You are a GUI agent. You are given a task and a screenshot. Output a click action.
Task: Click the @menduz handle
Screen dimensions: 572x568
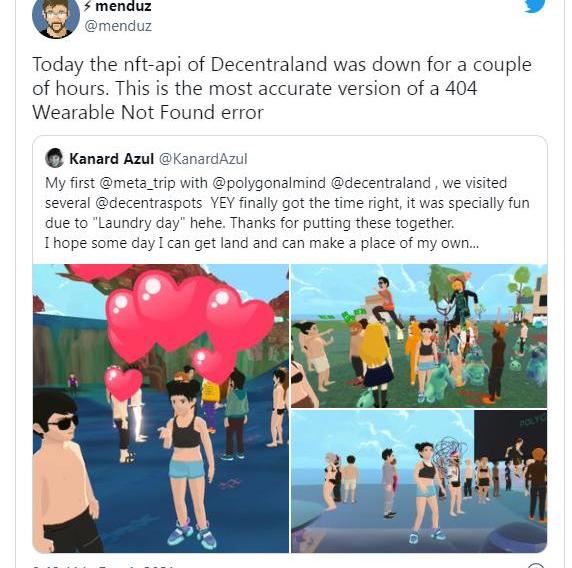pyautogui.click(x=118, y=26)
